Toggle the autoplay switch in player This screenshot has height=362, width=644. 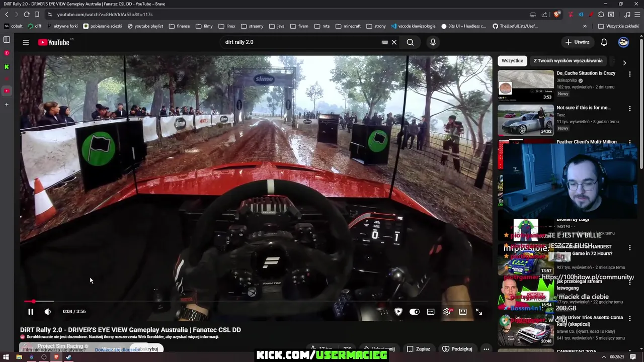[x=415, y=312]
